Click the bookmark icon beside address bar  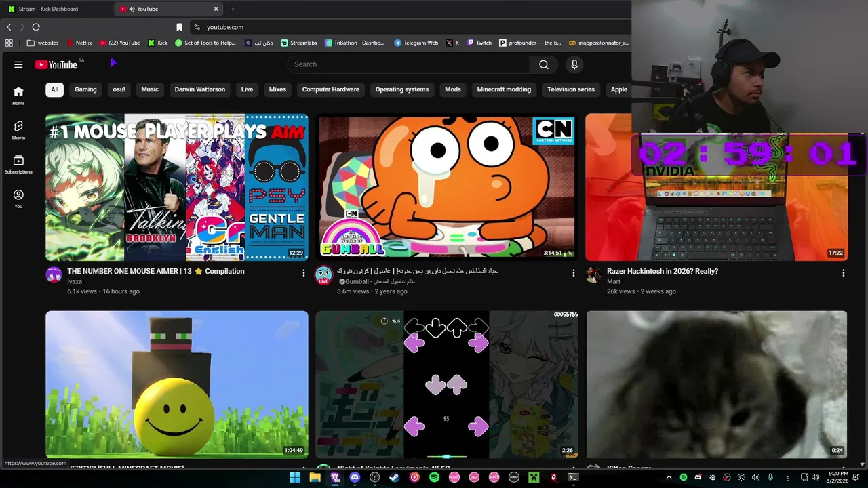click(179, 27)
